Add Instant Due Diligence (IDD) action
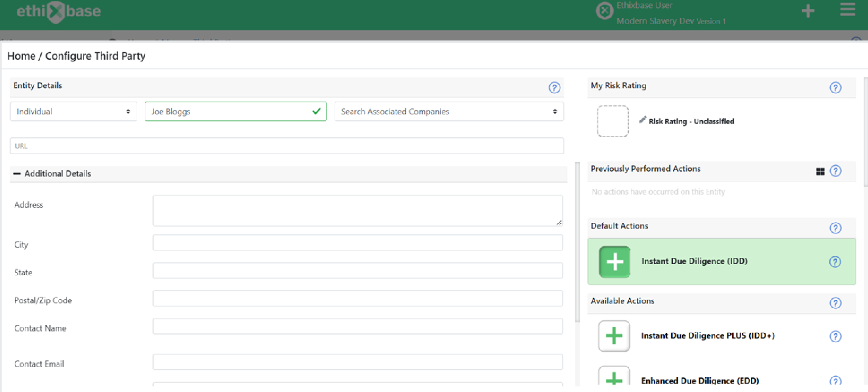This screenshot has width=868, height=392. pyautogui.click(x=614, y=262)
